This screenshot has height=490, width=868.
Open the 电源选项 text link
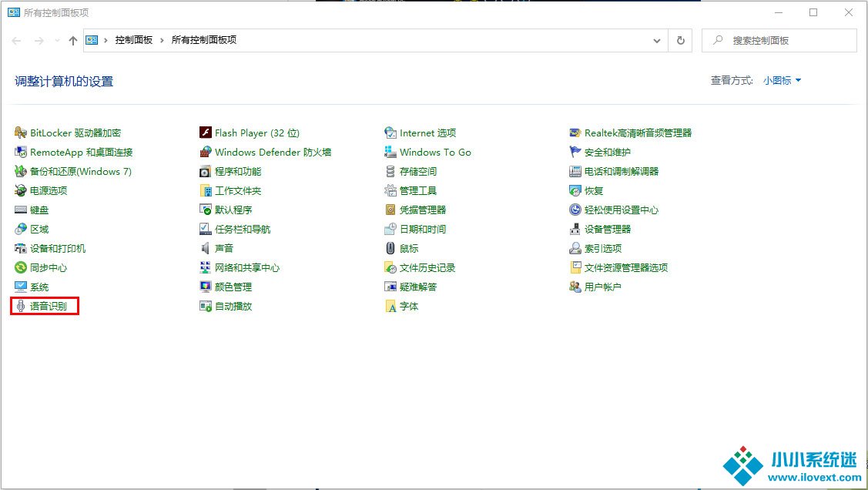(49, 191)
